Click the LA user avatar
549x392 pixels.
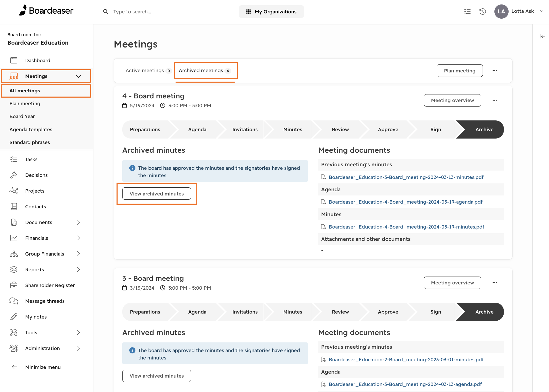501,12
